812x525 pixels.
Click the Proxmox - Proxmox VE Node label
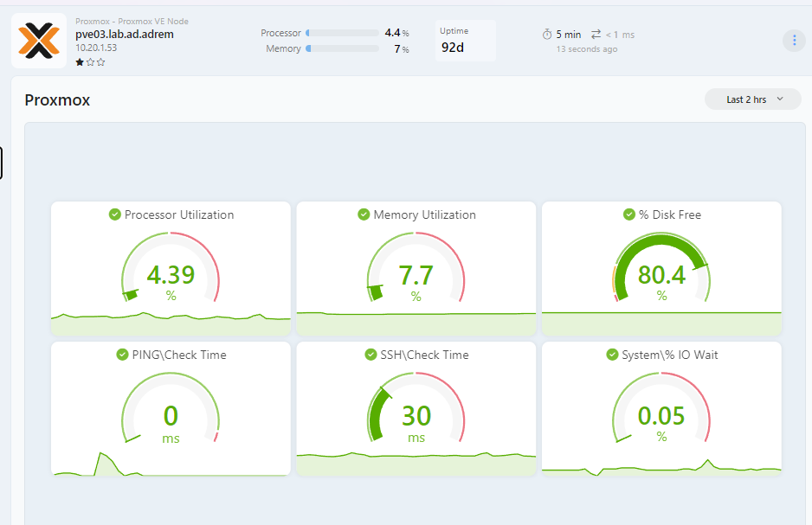[132, 22]
